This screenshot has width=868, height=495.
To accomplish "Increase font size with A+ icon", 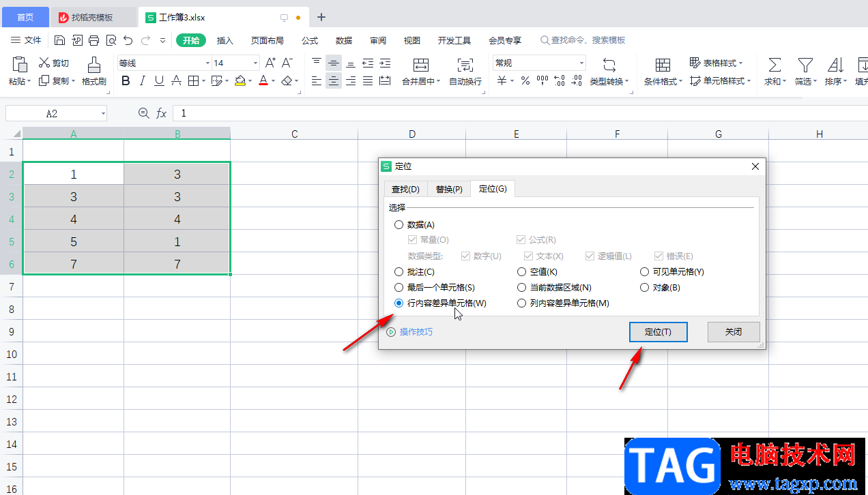I will click(270, 63).
